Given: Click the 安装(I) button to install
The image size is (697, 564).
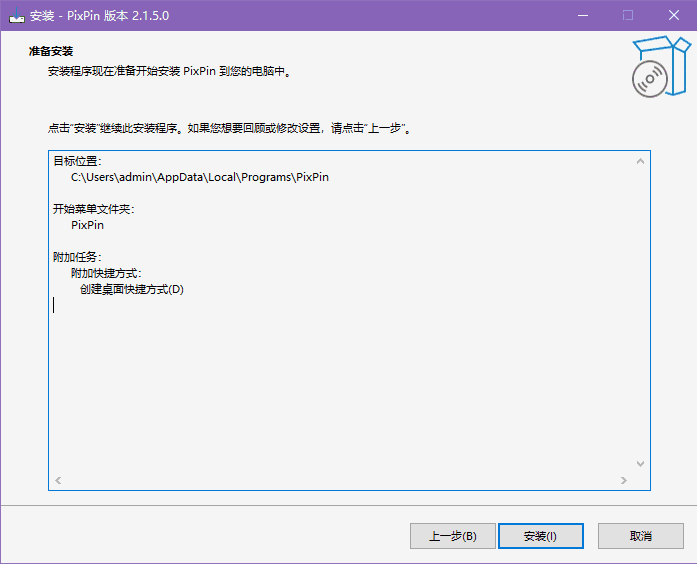Looking at the screenshot, I should [541, 536].
